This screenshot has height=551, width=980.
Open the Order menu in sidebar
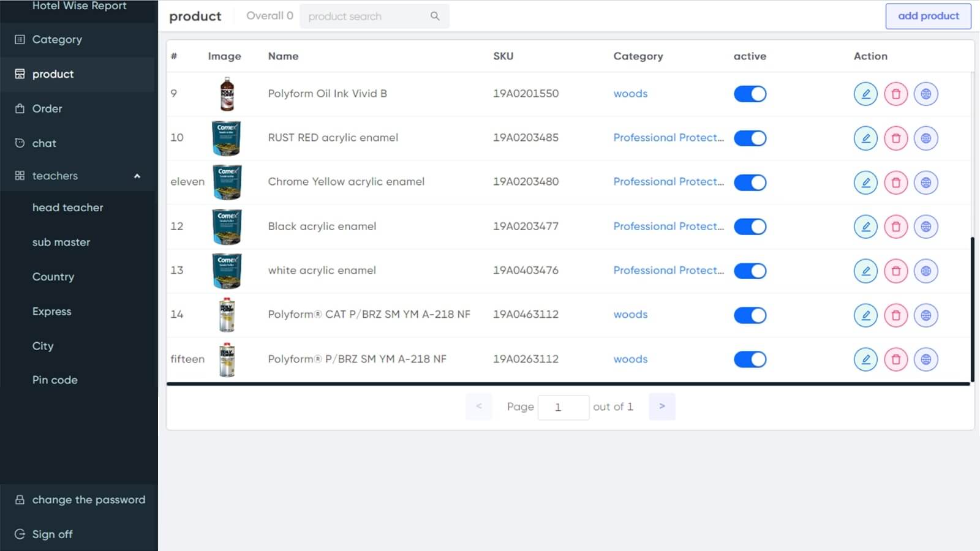click(47, 108)
